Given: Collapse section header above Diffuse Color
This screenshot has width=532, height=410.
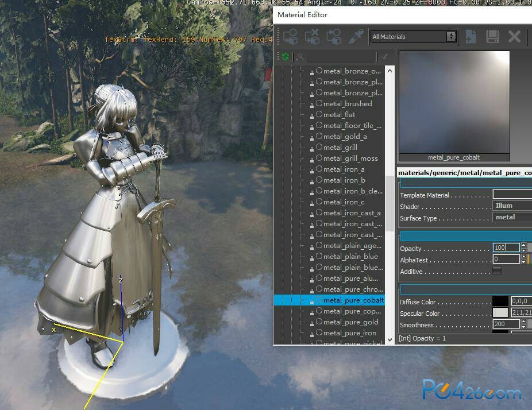Looking at the screenshot, I should [466, 289].
